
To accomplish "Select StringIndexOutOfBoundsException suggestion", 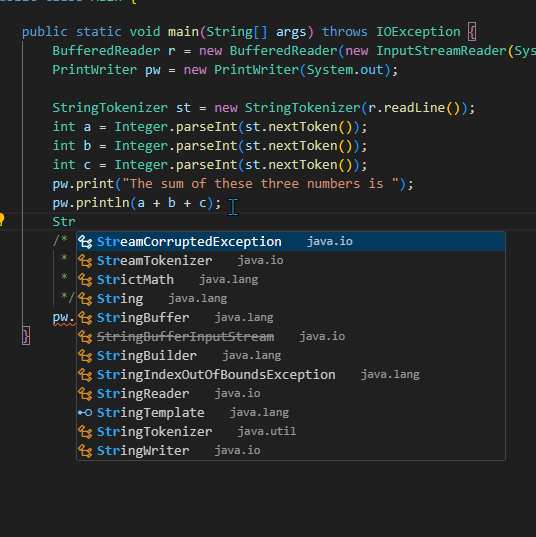I will 291,375.
